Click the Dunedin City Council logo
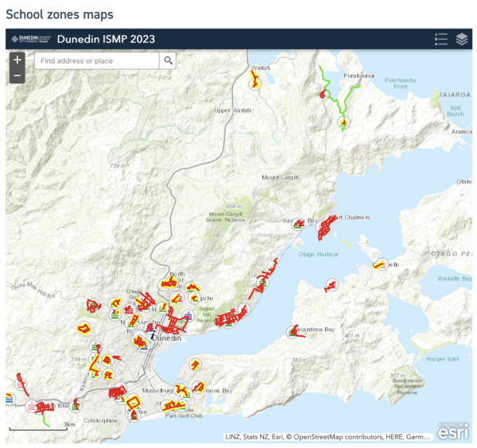The width and height of the screenshot is (477, 448). click(x=30, y=39)
